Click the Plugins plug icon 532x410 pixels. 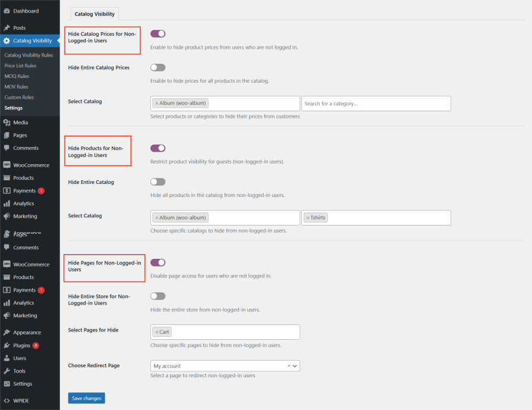tap(7, 346)
